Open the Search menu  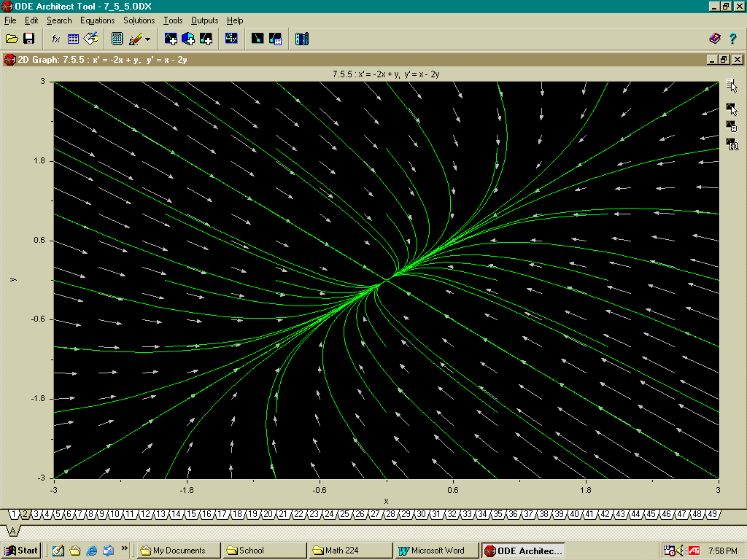(59, 20)
